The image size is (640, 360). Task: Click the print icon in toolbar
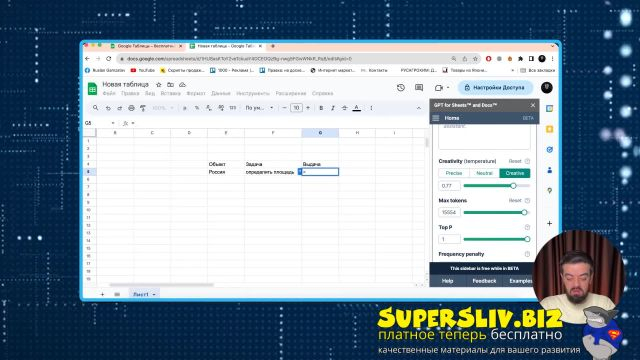pyautogui.click(x=131, y=108)
